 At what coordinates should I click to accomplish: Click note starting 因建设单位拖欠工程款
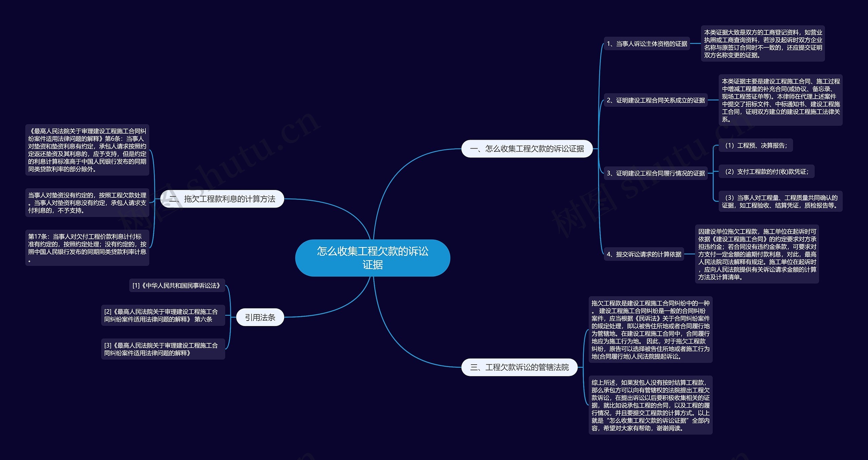[756, 254]
